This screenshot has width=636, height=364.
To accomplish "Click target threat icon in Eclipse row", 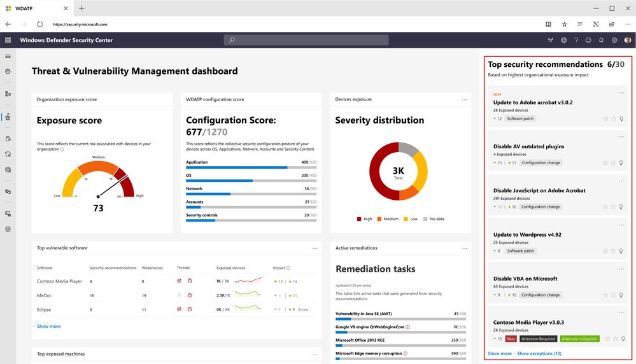I will point(179,309).
